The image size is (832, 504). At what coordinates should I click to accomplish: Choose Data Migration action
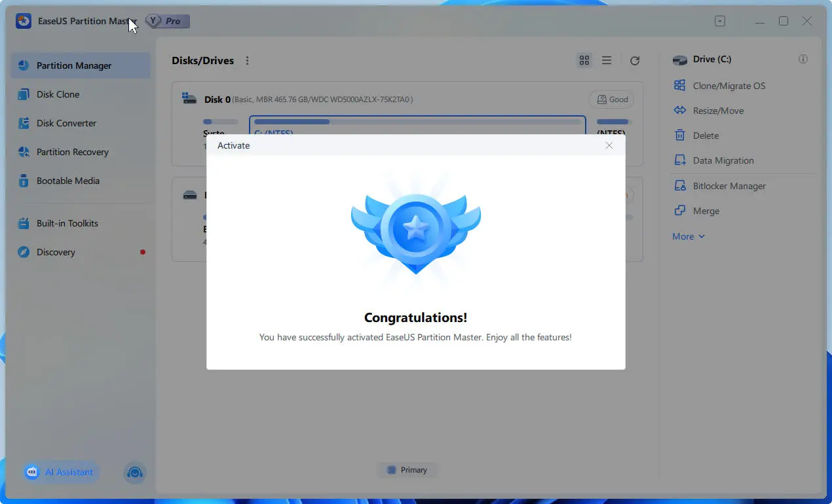[x=723, y=160]
